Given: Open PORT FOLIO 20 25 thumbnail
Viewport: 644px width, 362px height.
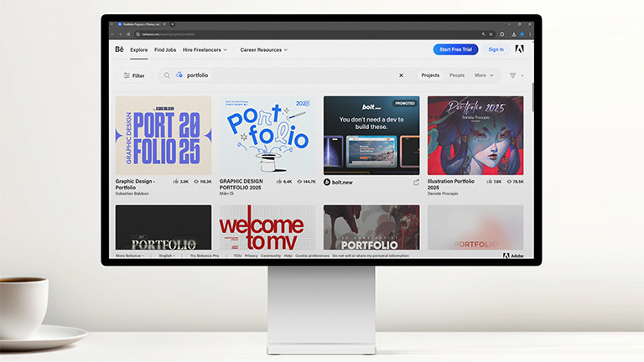Looking at the screenshot, I should click(x=164, y=136).
